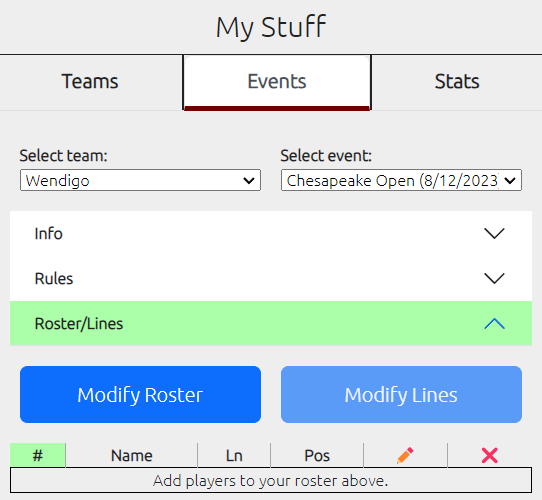
Task: Open the Wendigo team dropdown
Action: [x=140, y=180]
